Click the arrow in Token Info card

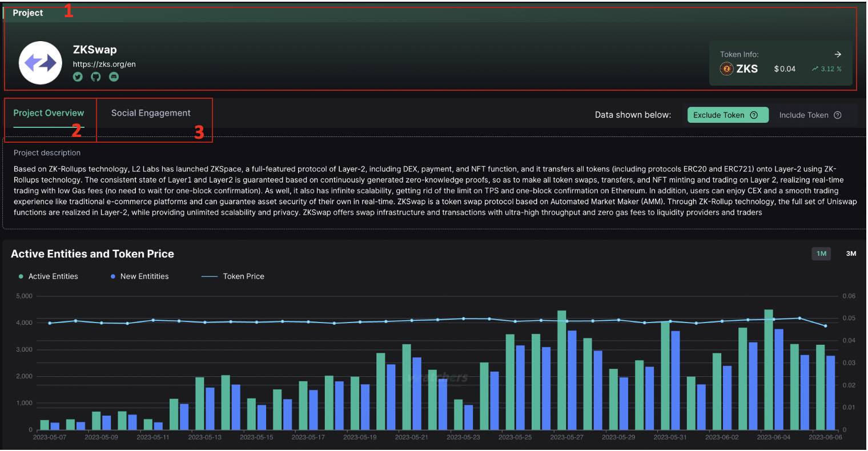(x=838, y=54)
